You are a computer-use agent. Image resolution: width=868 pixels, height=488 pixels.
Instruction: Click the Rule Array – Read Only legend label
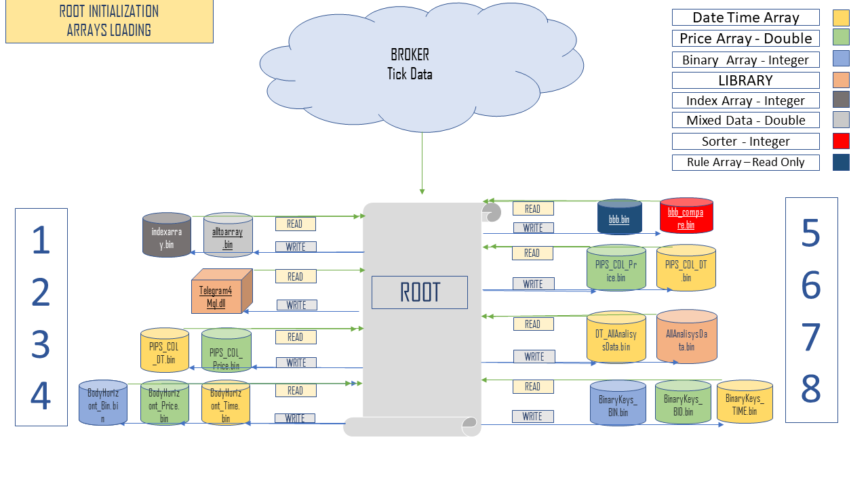pos(745,163)
